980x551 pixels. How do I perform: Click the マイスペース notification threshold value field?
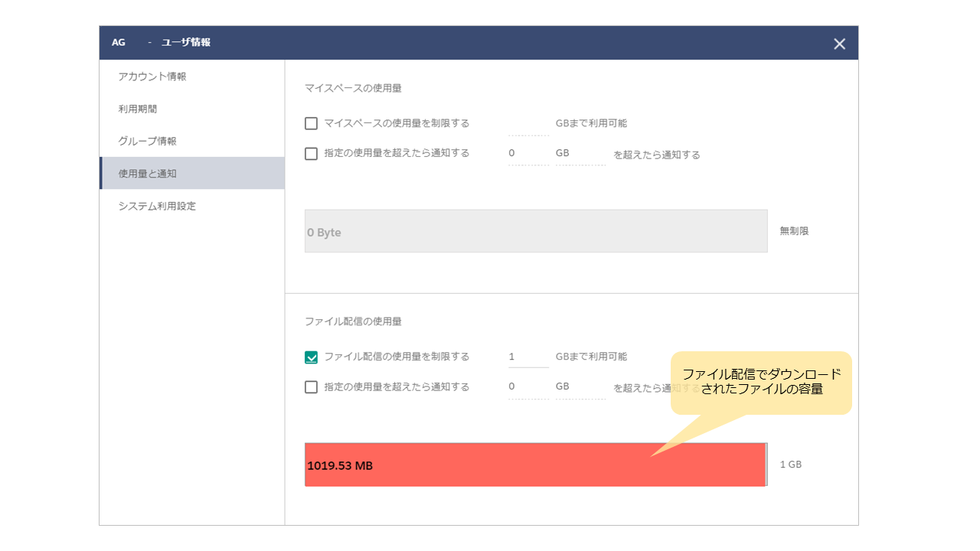528,153
